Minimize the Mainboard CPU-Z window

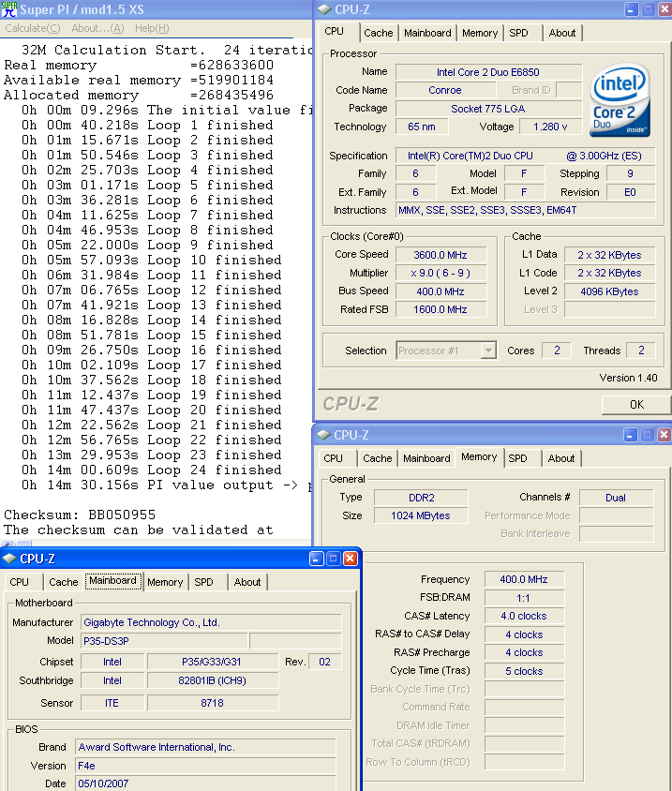pyautogui.click(x=317, y=559)
